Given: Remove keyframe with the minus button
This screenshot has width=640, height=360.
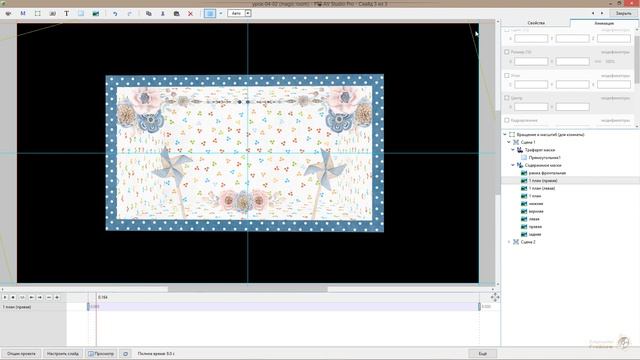Looking at the screenshot, I should (49, 298).
